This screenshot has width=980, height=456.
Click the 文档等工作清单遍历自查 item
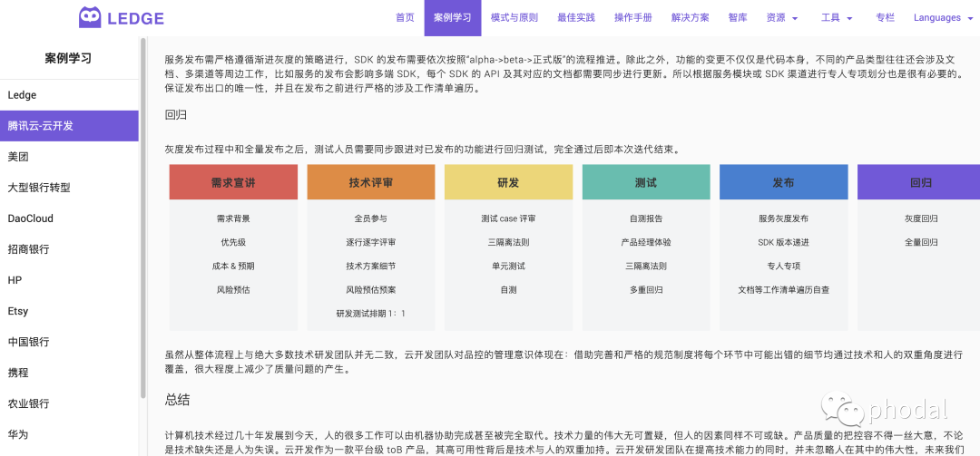[783, 290]
